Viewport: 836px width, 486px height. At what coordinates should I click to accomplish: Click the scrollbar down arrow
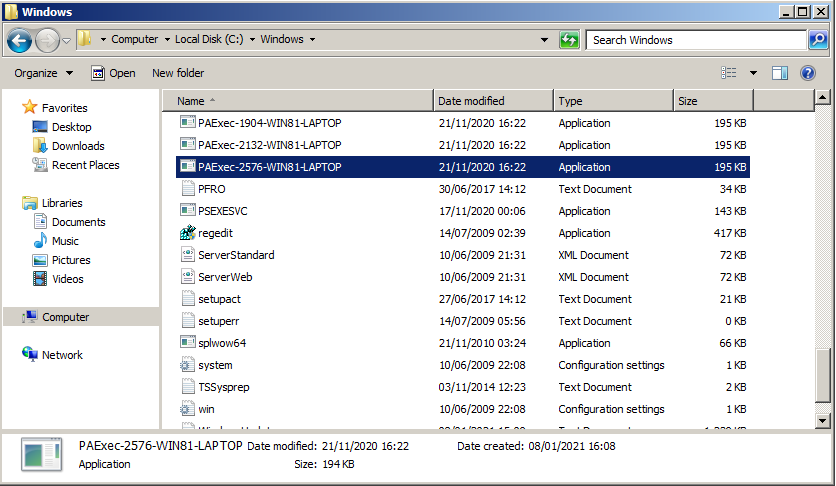point(822,421)
